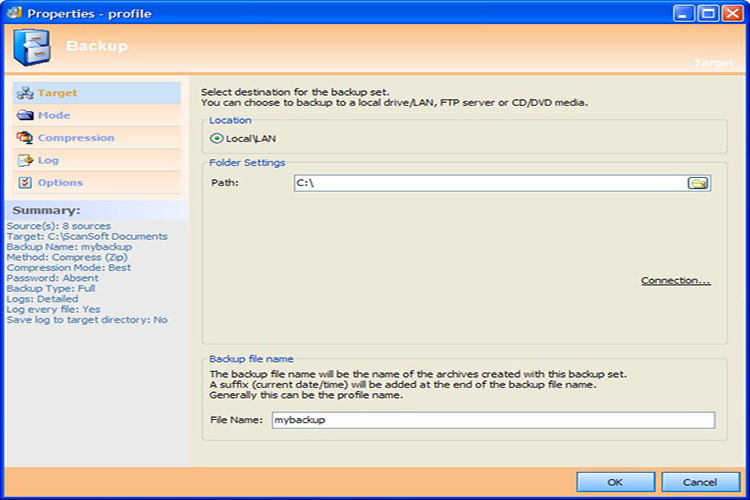750x500 pixels.
Task: Click the title bar application icon
Action: 14,12
